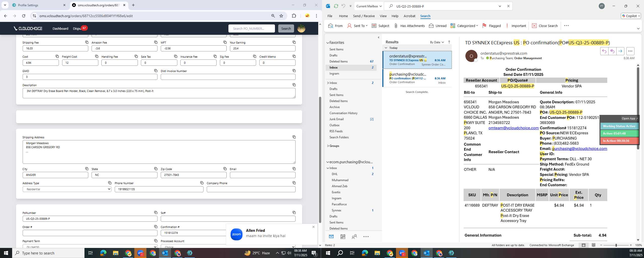Collapse the Today results group

pos(386,48)
